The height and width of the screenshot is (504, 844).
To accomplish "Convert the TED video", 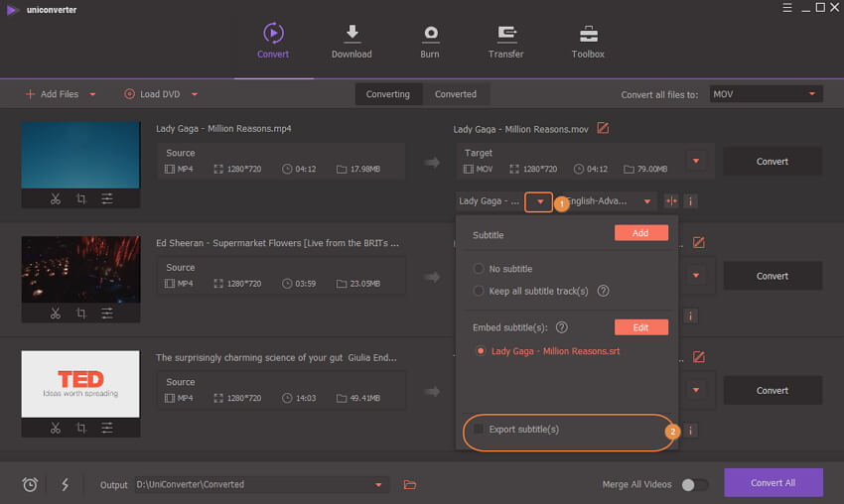I will [x=773, y=391].
